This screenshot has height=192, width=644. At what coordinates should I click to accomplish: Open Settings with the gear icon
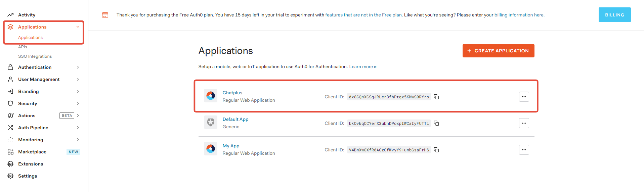click(x=10, y=176)
